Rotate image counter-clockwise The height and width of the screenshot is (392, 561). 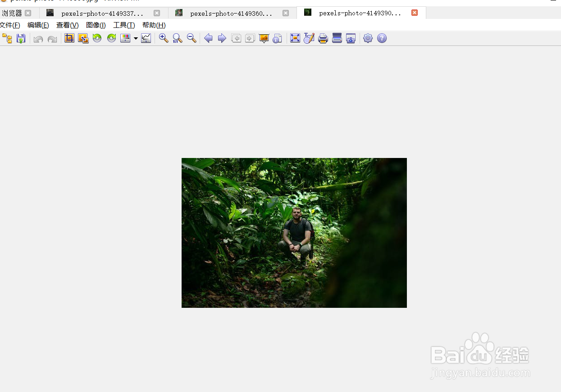pos(97,38)
